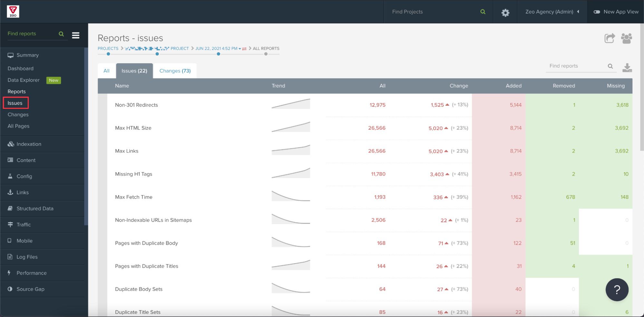Click the compare crawls swap icon in breadcrumb
644x317 pixels.
tap(244, 49)
